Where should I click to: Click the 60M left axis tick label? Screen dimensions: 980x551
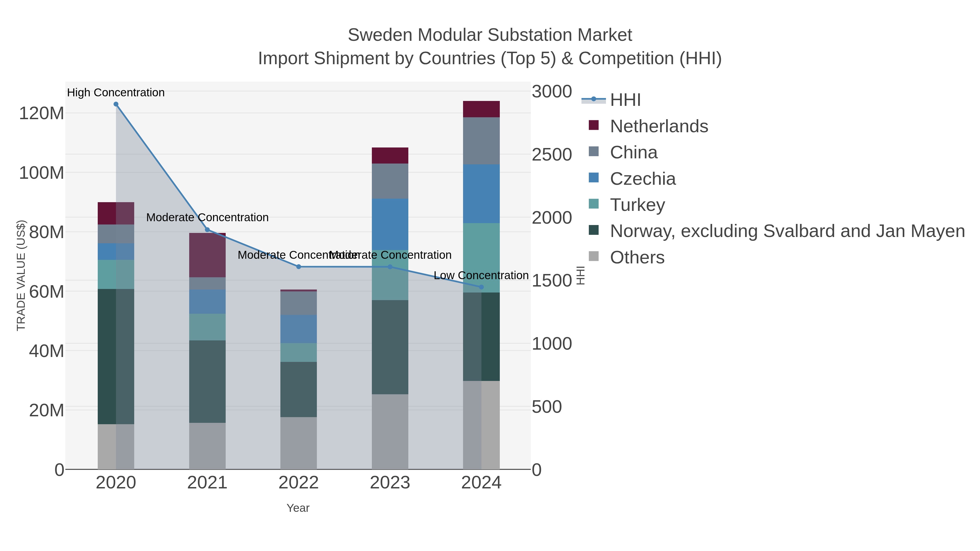(x=46, y=292)
